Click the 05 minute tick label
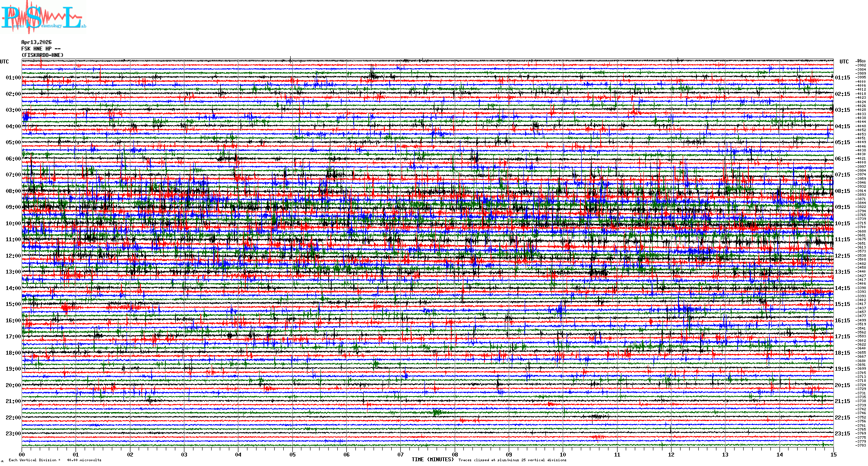This screenshot has height=466, width=868. [x=292, y=454]
